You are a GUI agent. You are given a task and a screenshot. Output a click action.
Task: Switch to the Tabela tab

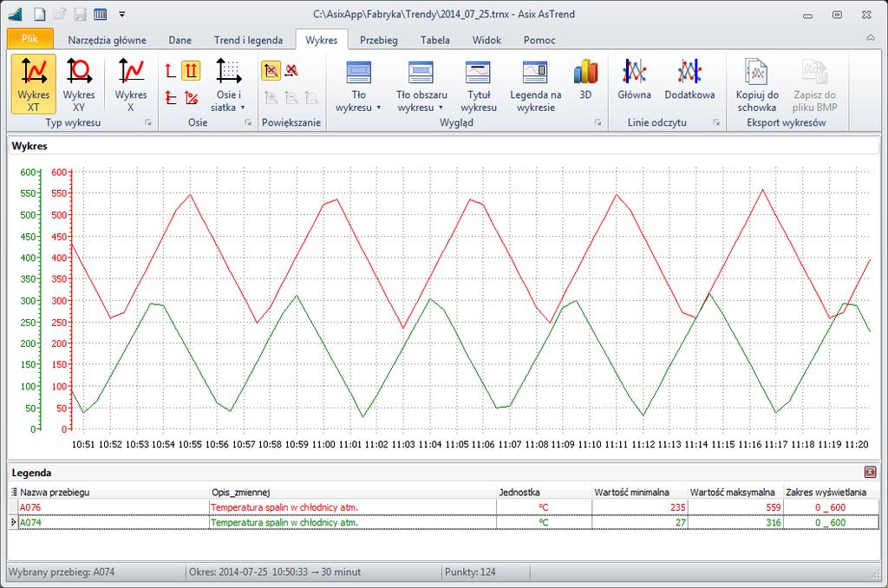[435, 40]
